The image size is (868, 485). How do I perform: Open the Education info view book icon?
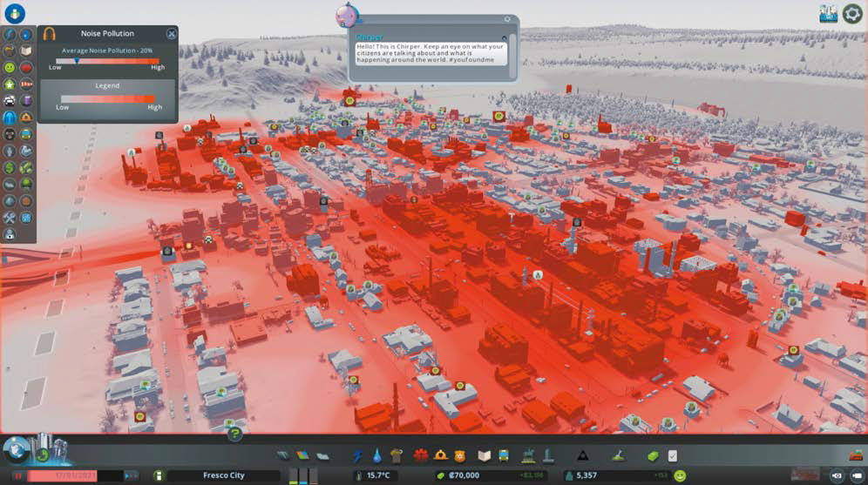pyautogui.click(x=26, y=51)
